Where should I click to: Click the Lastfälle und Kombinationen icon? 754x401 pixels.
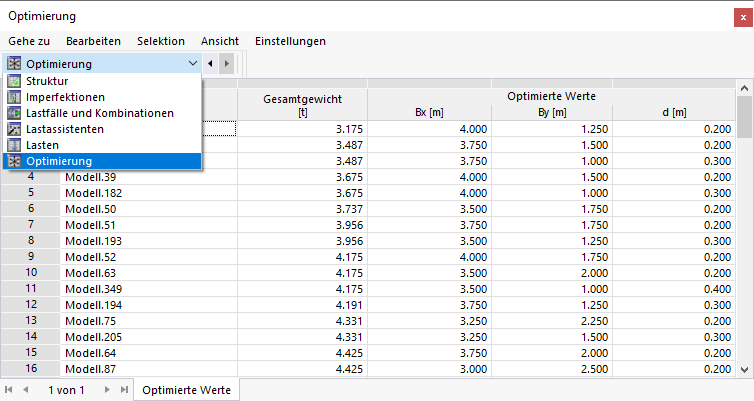[14, 113]
